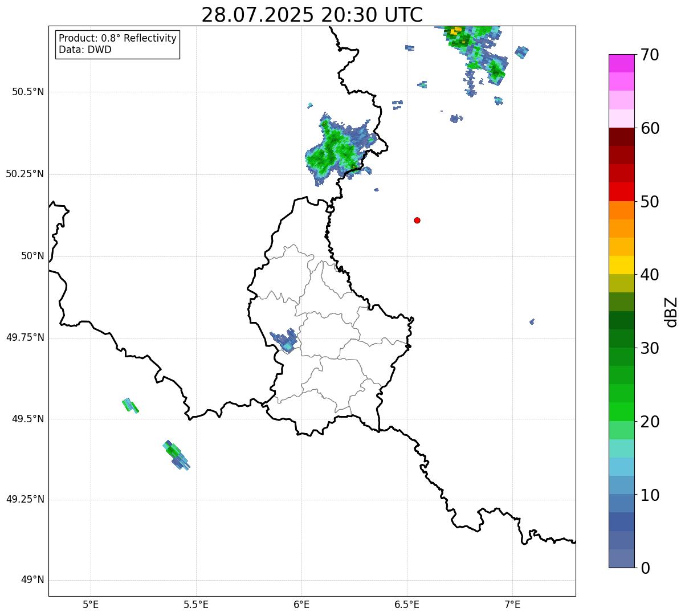
Task: Click the 7°E longitude label
Action: click(x=512, y=604)
